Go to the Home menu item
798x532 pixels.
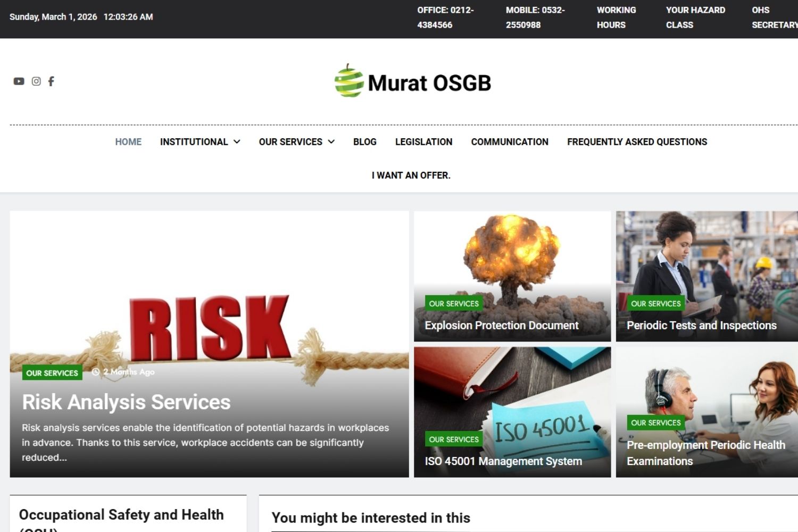click(x=128, y=142)
